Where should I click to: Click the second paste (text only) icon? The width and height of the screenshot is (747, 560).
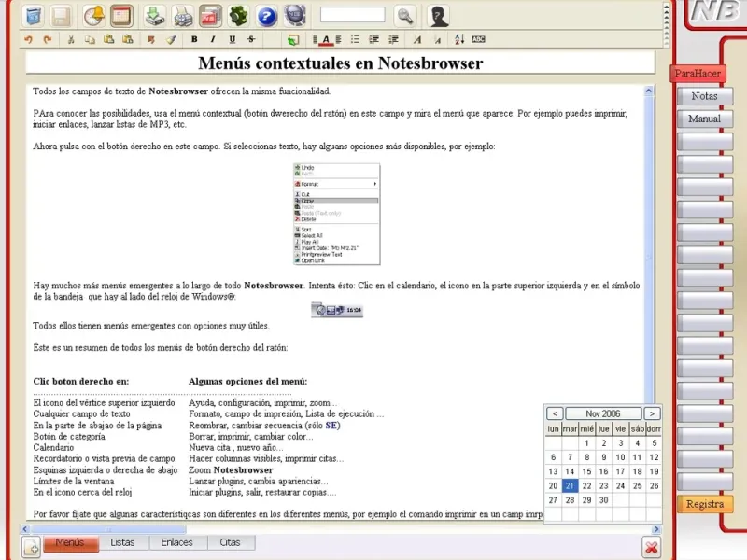(x=128, y=39)
